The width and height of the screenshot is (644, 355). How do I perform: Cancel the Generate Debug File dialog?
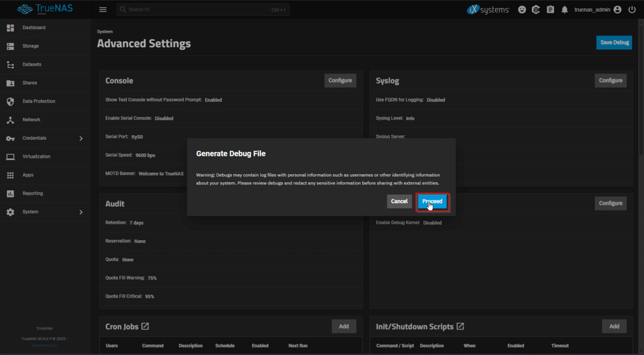pyautogui.click(x=399, y=201)
